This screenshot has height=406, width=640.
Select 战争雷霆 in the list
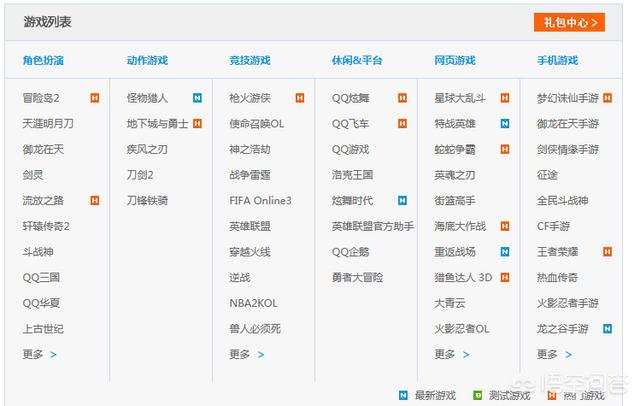(250, 175)
